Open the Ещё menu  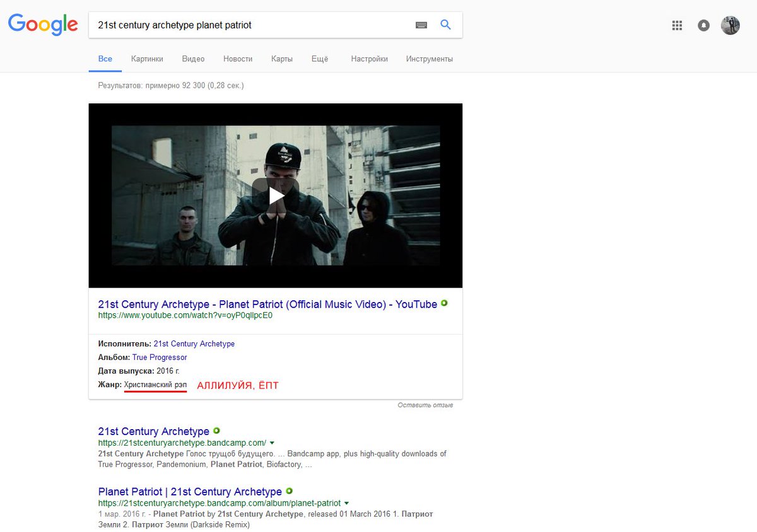pyautogui.click(x=320, y=59)
